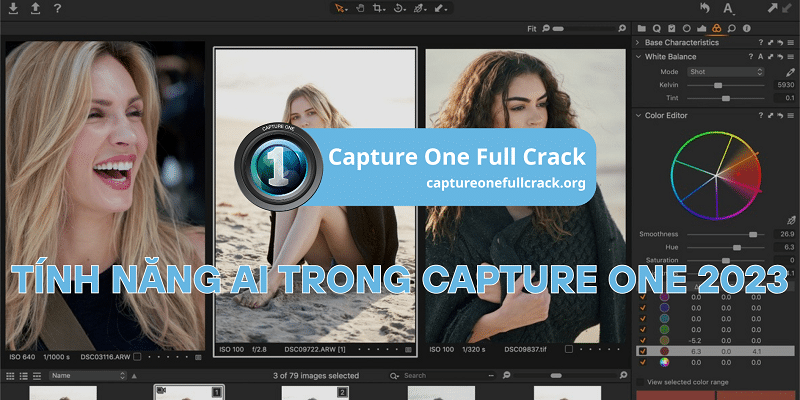Uncheck the teal color row checkbox
Viewport: 800px width, 400px height.
pyautogui.click(x=643, y=318)
